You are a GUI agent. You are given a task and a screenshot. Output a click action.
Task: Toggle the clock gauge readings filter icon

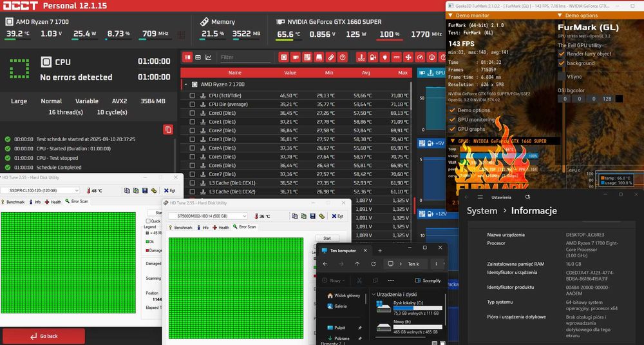click(420, 57)
